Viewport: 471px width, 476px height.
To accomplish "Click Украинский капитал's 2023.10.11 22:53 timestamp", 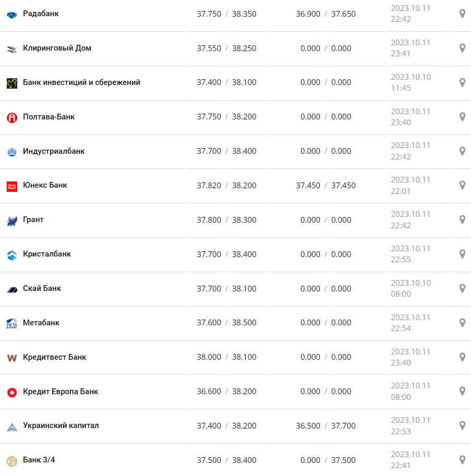I will (410, 425).
